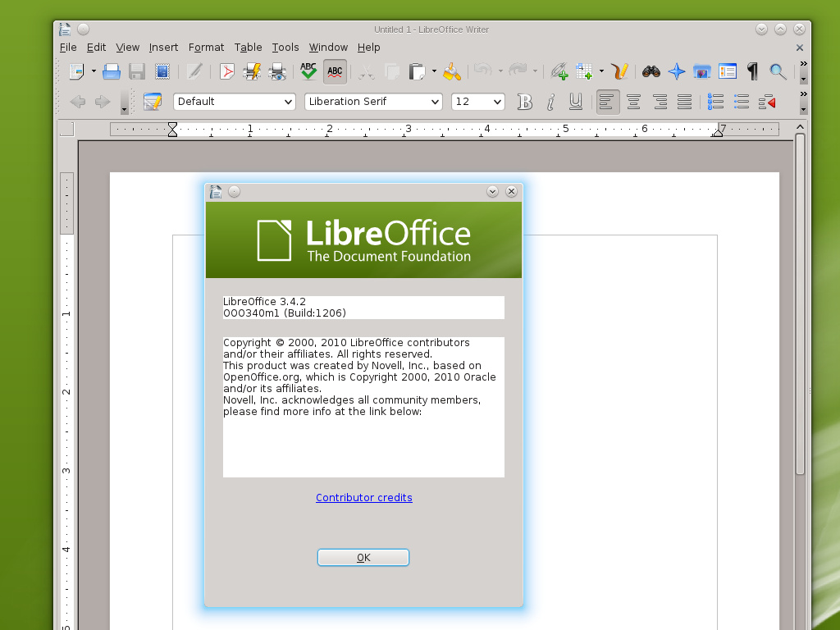Open Styles and Formatting icon
The image size is (840, 630).
[x=153, y=101]
